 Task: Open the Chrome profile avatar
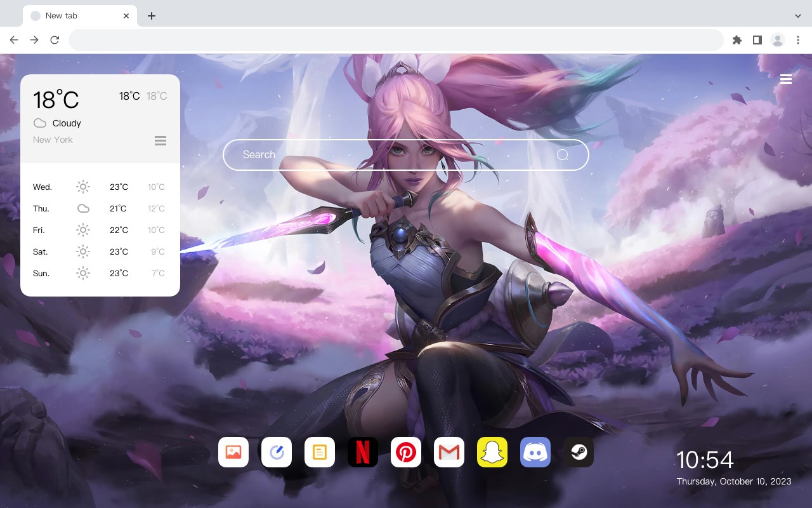pos(778,40)
